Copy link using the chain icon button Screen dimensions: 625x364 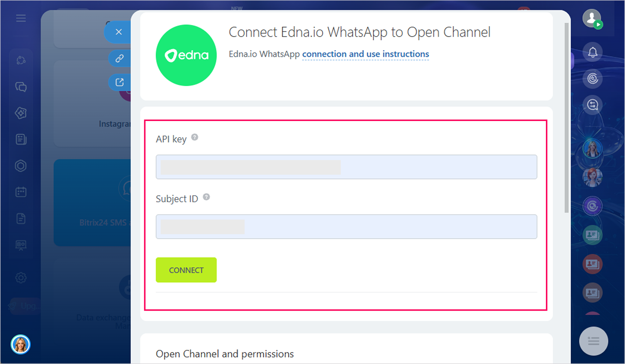tap(119, 58)
